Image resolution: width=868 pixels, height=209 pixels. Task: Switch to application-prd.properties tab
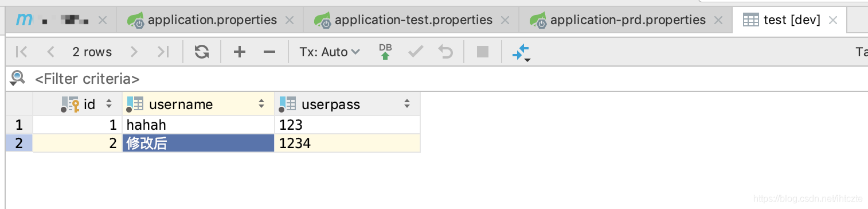click(x=628, y=20)
